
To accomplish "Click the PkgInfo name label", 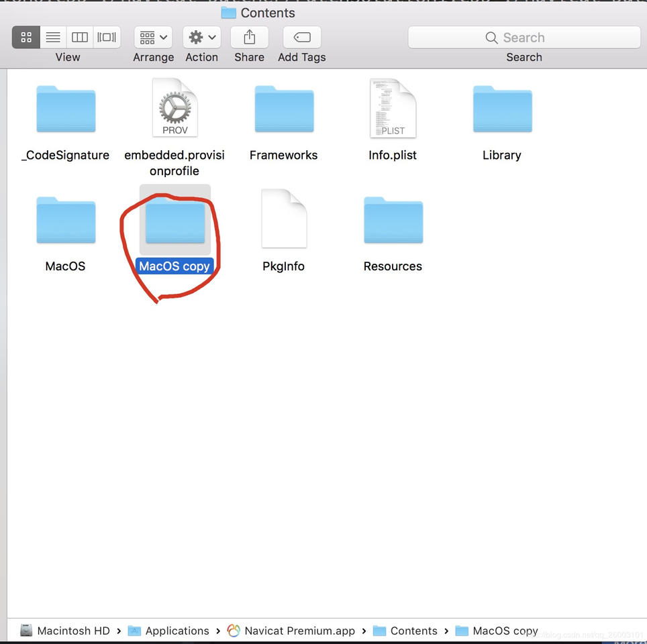I will [x=283, y=266].
